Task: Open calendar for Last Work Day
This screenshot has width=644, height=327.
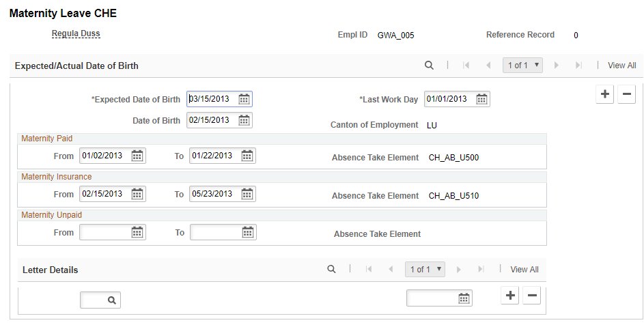Action: [481, 99]
